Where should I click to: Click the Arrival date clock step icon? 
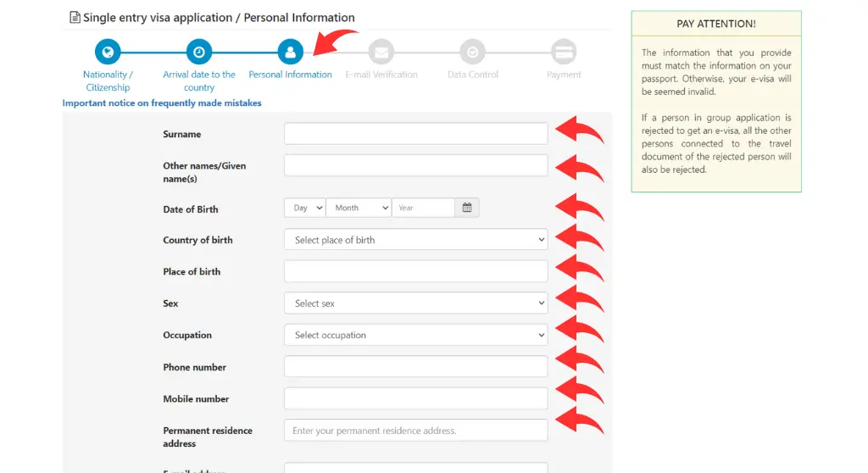pyautogui.click(x=198, y=52)
